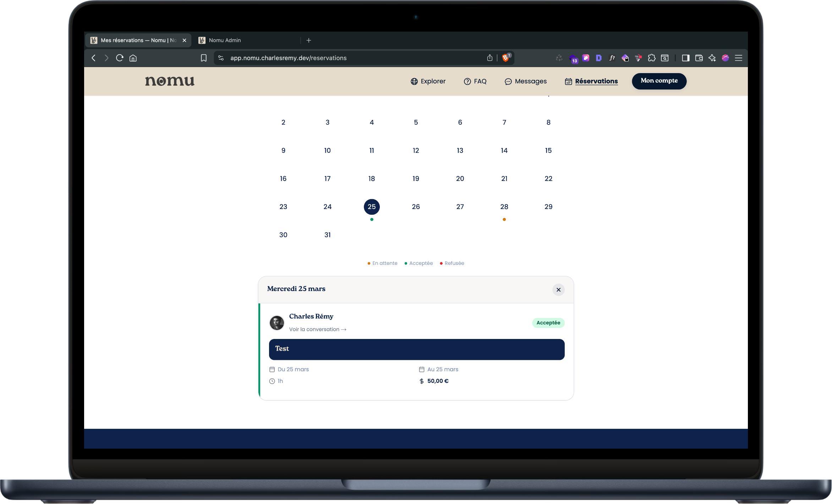Toggle the browser sidebar panel icon
This screenshot has height=504, width=832.
[685, 58]
